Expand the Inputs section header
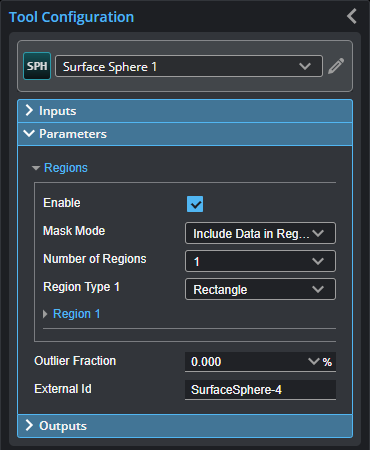Screen dimensions: 370x450 click(x=185, y=111)
